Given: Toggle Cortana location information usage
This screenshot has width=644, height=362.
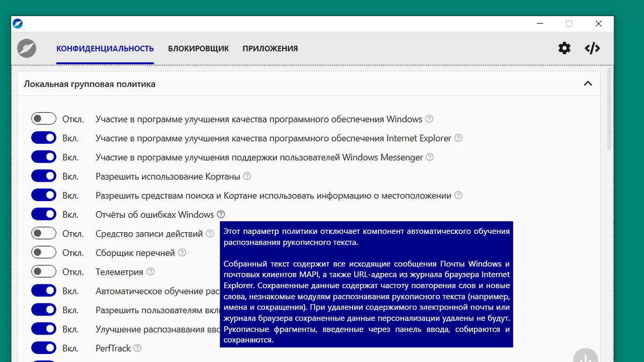Looking at the screenshot, I should coord(44,196).
